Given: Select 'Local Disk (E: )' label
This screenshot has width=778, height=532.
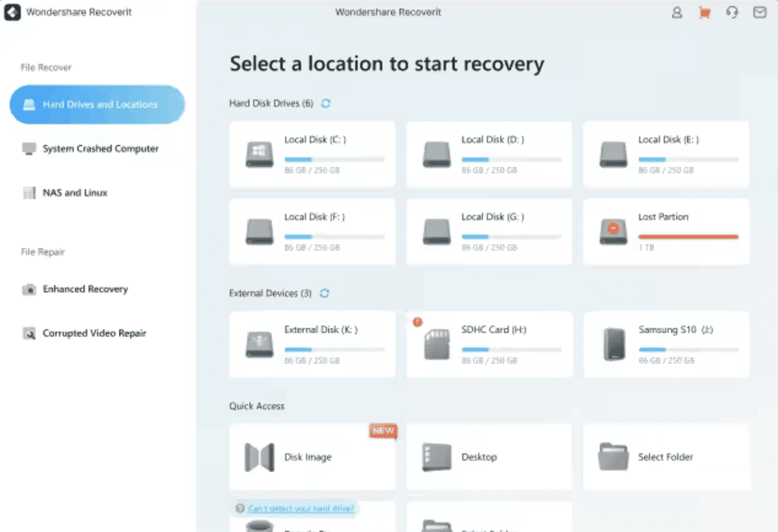Looking at the screenshot, I should [669, 140].
